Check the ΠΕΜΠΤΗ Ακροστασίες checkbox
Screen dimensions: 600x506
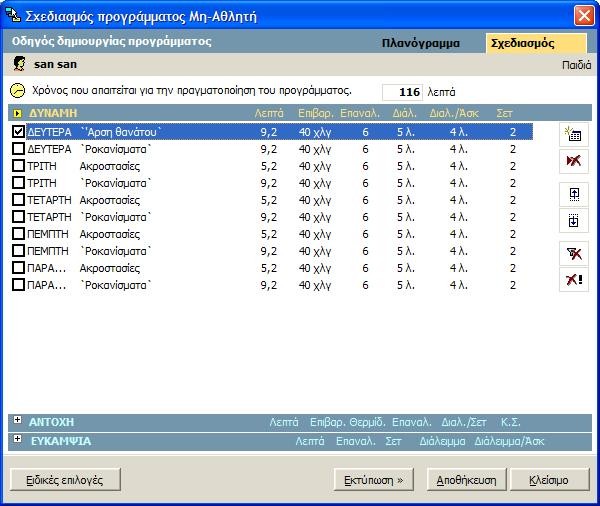18,233
